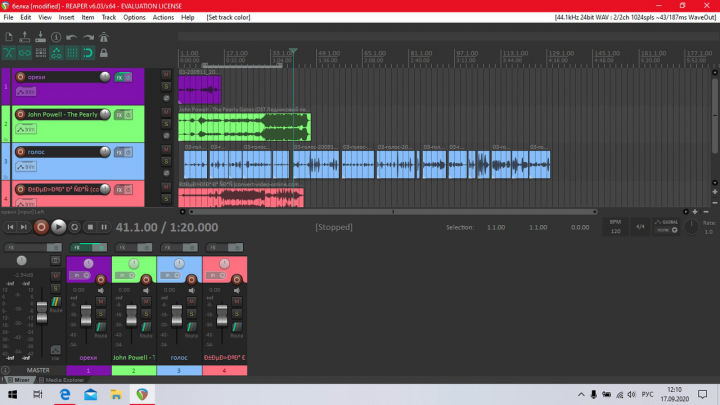Open the File menu
The height and width of the screenshot is (405, 720).
[x=8, y=17]
